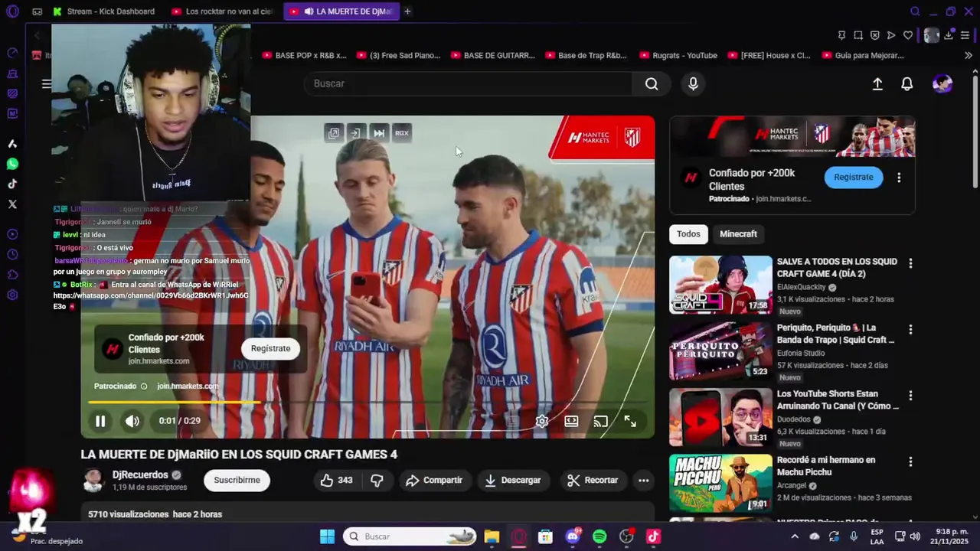Click the YouTube search magnifier button
The image size is (980, 551).
coord(652,84)
